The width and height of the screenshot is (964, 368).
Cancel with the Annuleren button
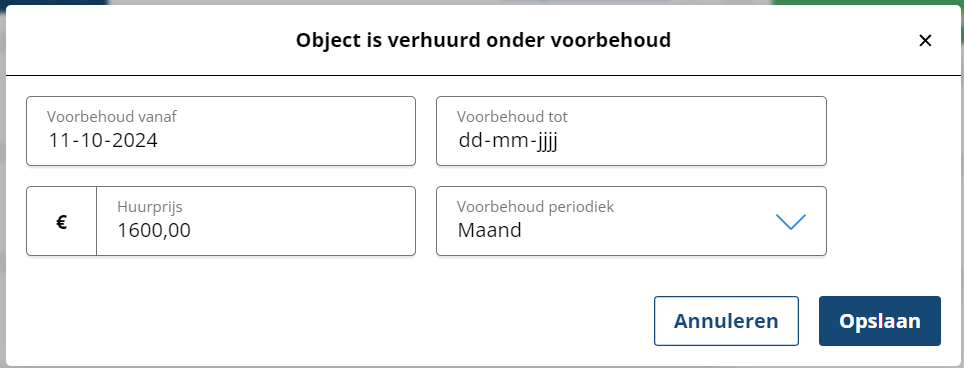click(x=726, y=321)
